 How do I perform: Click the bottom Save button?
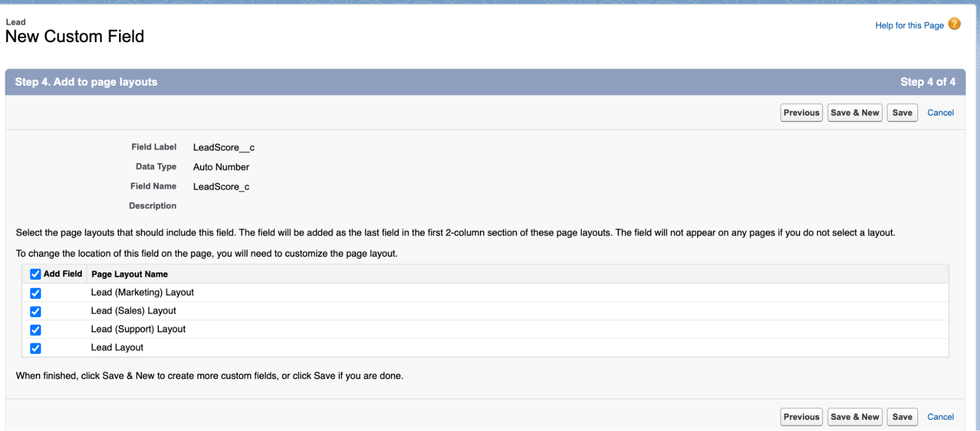pyautogui.click(x=902, y=417)
